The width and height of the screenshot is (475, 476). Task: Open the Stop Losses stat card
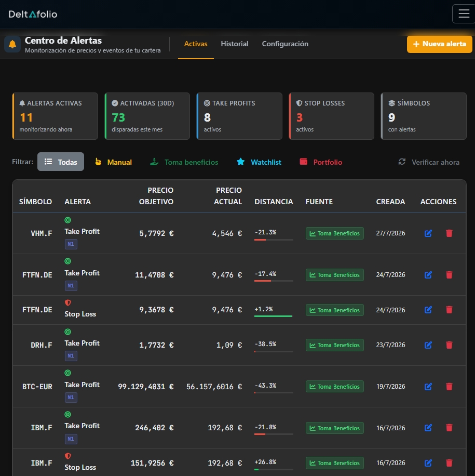pos(332,116)
